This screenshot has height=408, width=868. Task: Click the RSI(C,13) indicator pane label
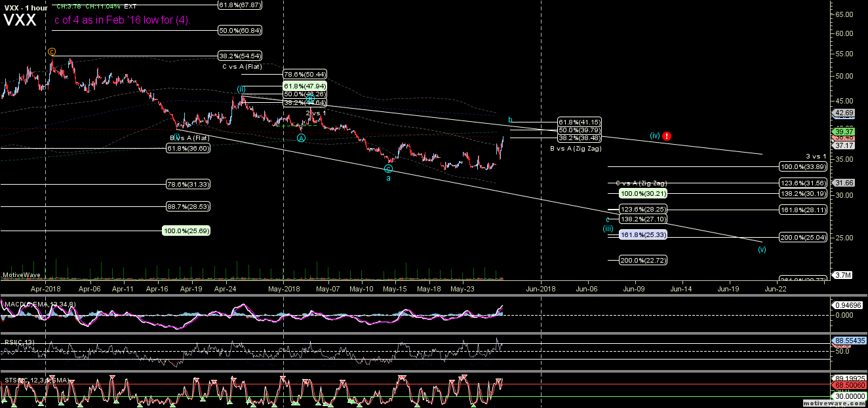pyautogui.click(x=20, y=342)
